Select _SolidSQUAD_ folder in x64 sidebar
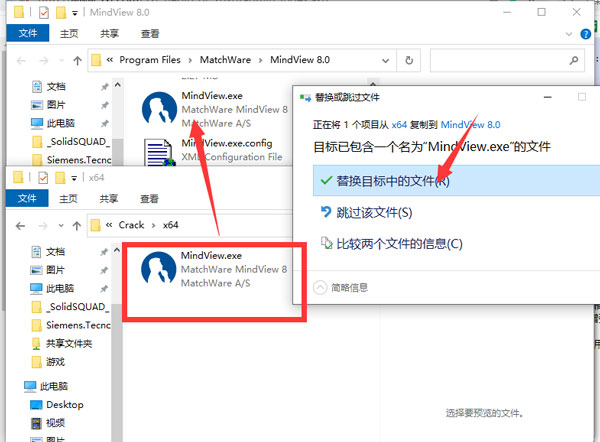This screenshot has height=442, width=600. pyautogui.click(x=71, y=307)
